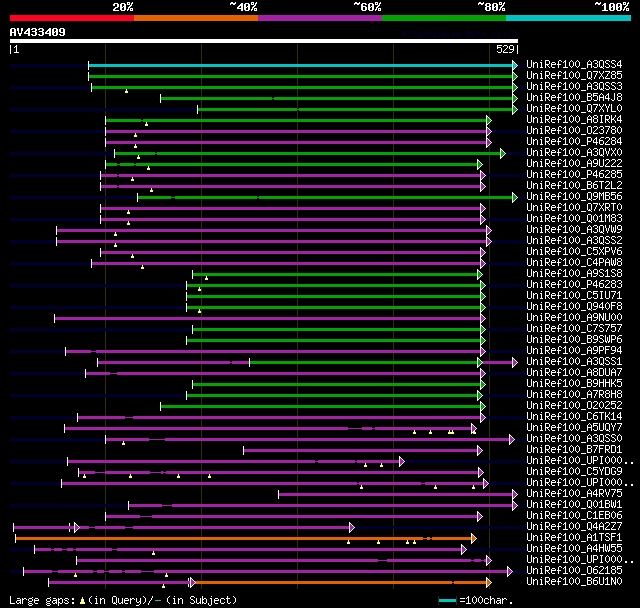Screen dimensions: 640x608
Task: Click the long orange alignment bar for A1TSF1
Action: coord(244,539)
